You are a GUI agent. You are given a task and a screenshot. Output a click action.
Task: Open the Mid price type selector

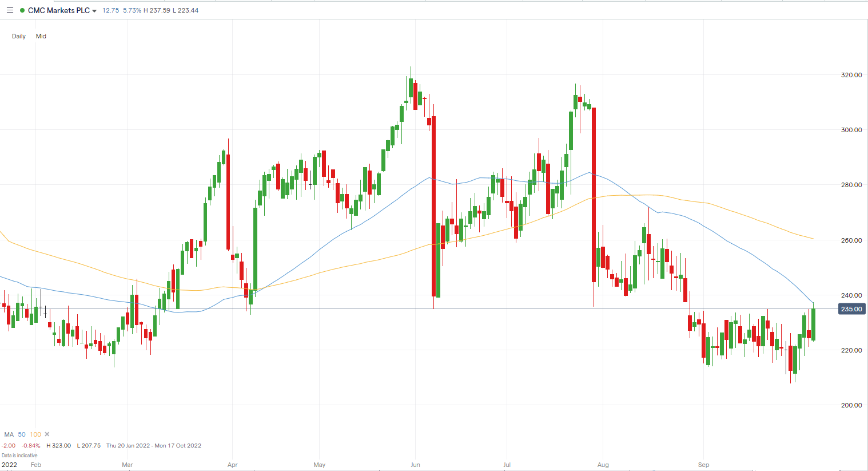tap(41, 36)
